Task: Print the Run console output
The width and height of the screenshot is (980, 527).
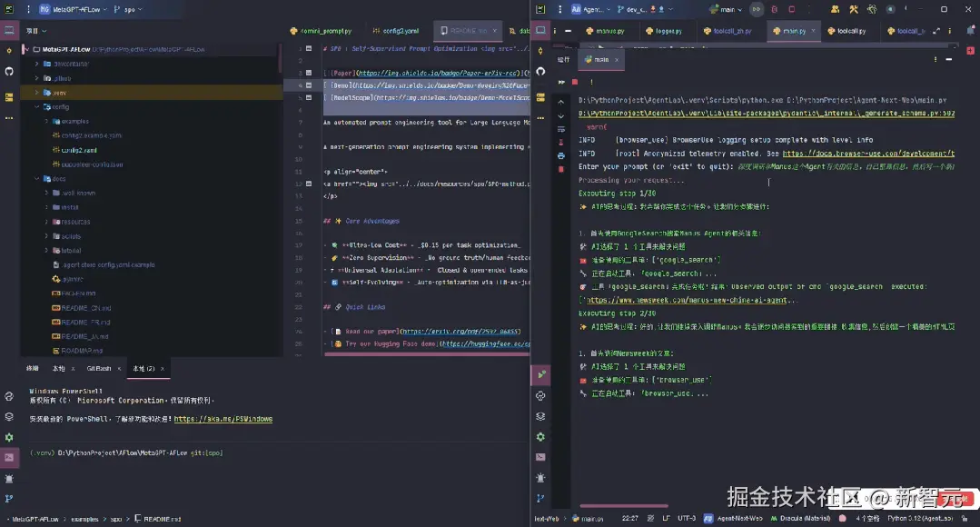Action: (561, 155)
